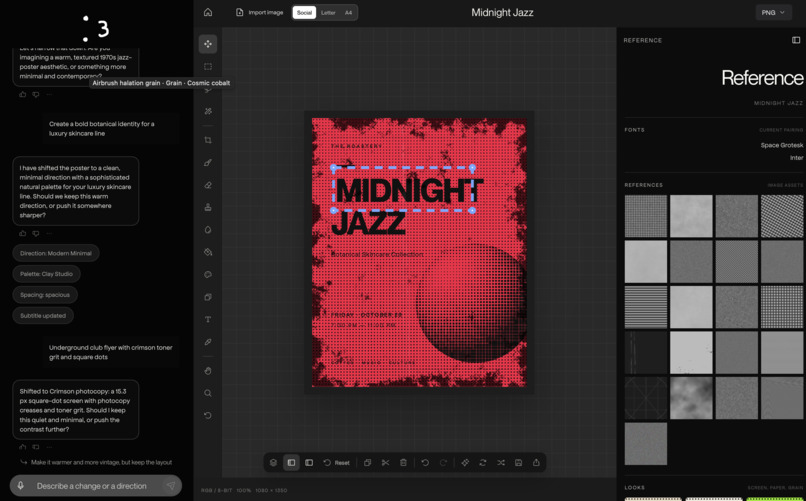
Task: Select the first reference texture thumbnail
Action: click(x=646, y=216)
